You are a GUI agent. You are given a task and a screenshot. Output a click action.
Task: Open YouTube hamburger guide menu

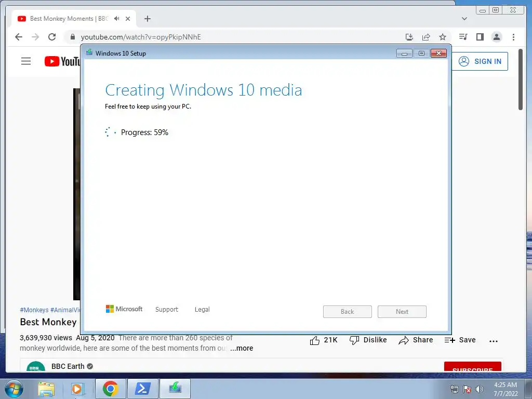(x=26, y=61)
